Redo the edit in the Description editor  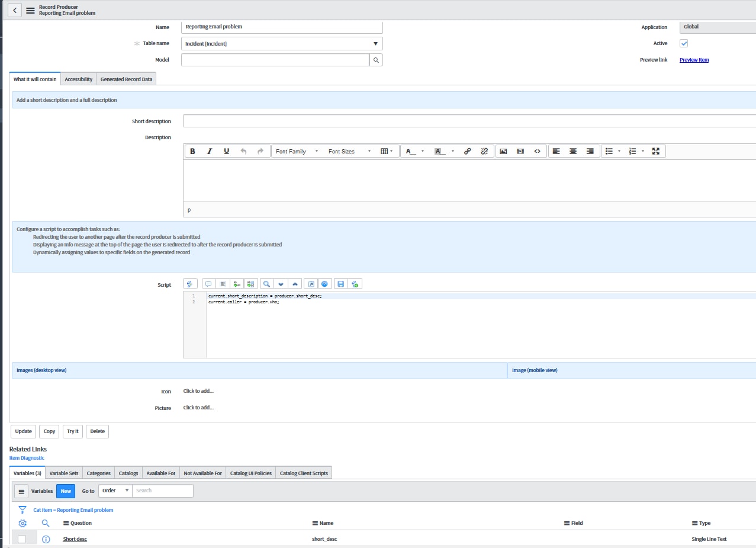point(260,151)
